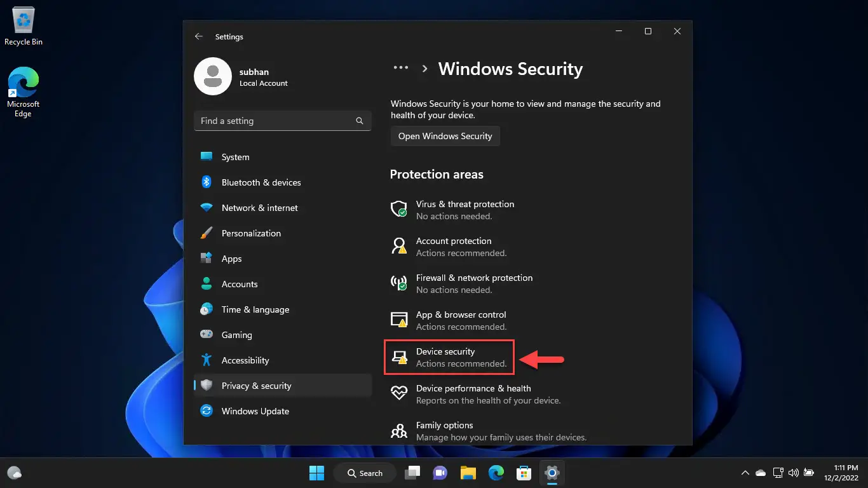
Task: Click the volume speaker tray icon
Action: click(x=793, y=473)
